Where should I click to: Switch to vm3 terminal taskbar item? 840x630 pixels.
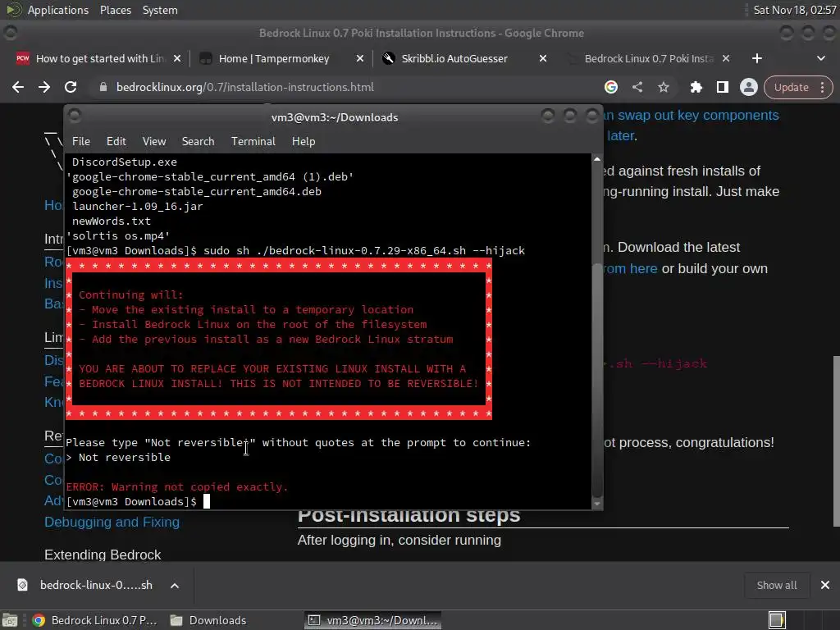coord(373,620)
